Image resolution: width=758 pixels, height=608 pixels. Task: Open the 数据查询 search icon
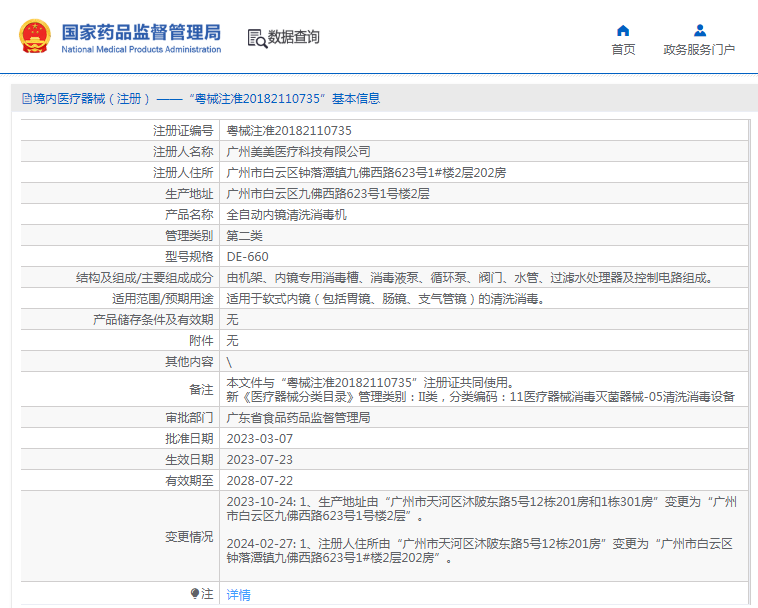pos(257,38)
